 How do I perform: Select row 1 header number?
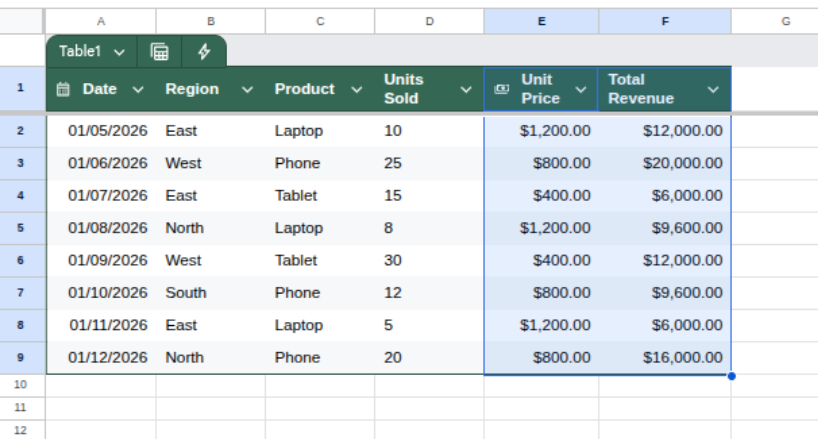[20, 88]
